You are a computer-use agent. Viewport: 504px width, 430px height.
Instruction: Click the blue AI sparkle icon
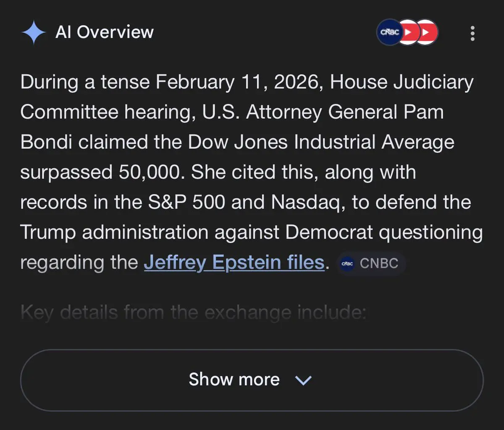point(34,33)
